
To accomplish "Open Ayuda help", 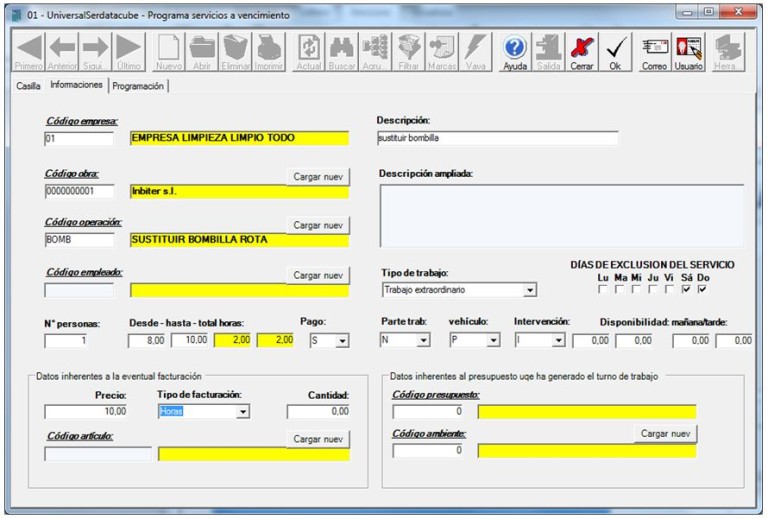I will tap(515, 52).
